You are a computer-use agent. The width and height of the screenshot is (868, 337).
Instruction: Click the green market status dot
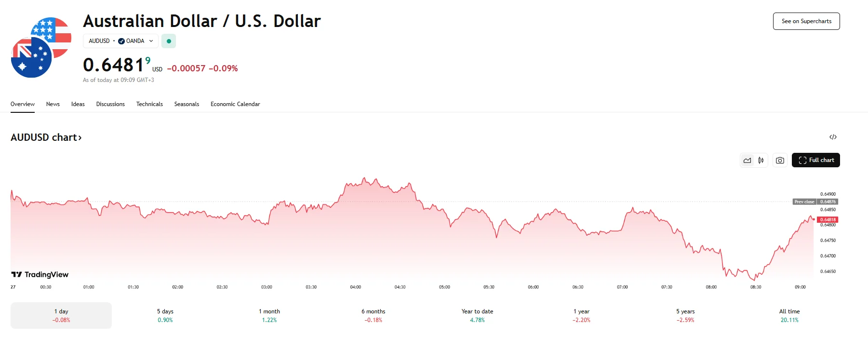tap(169, 41)
